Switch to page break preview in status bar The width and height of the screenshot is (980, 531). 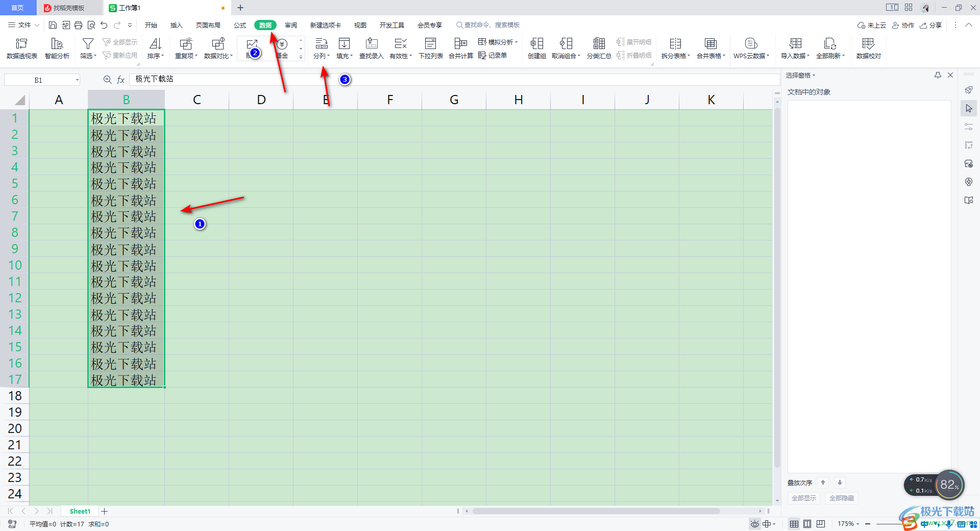(821, 524)
